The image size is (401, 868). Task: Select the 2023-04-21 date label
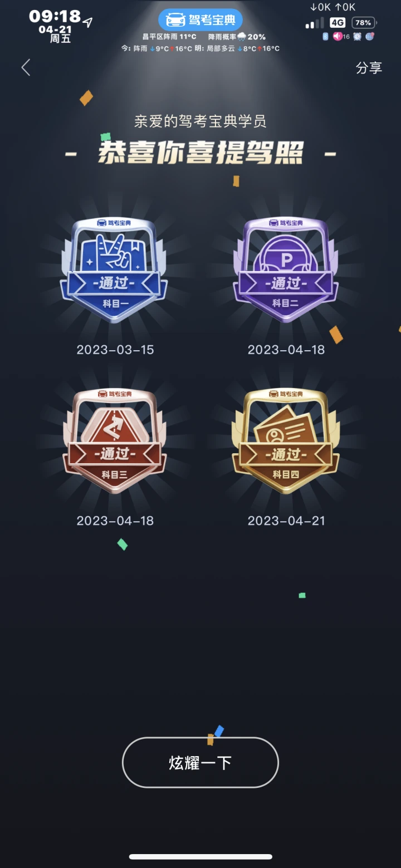[x=286, y=521]
